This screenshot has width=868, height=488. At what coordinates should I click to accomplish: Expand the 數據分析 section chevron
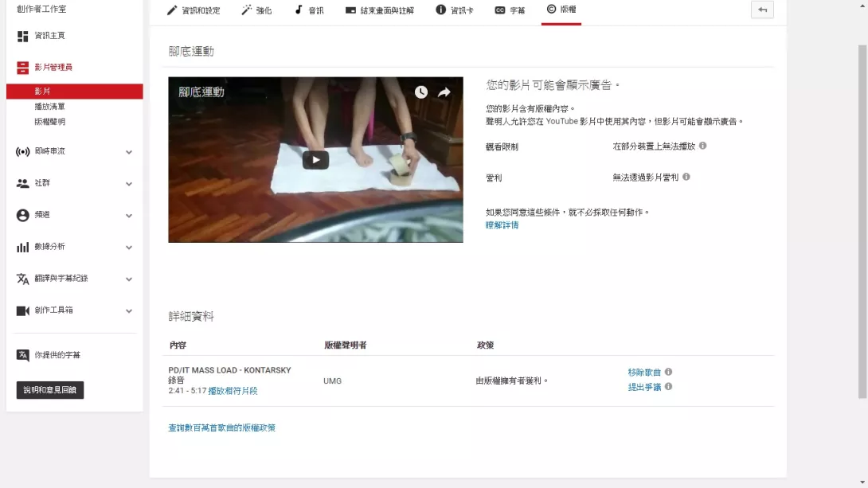(x=128, y=248)
